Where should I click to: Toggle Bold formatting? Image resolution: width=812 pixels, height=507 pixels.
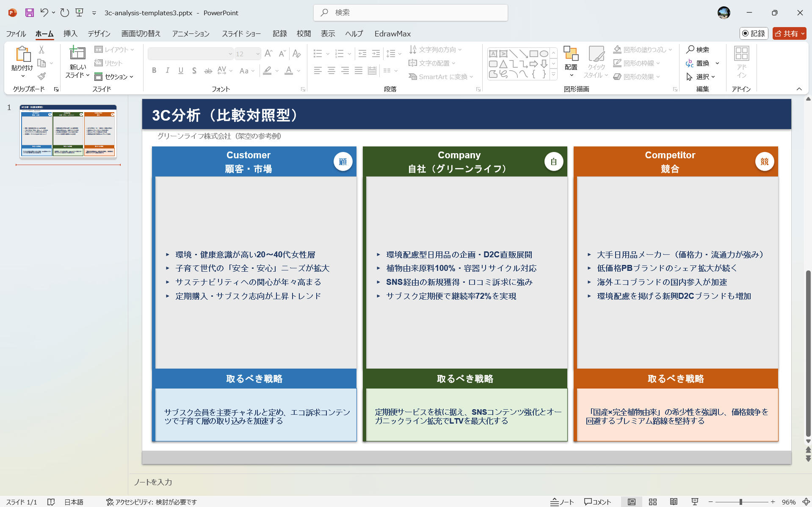coord(154,71)
